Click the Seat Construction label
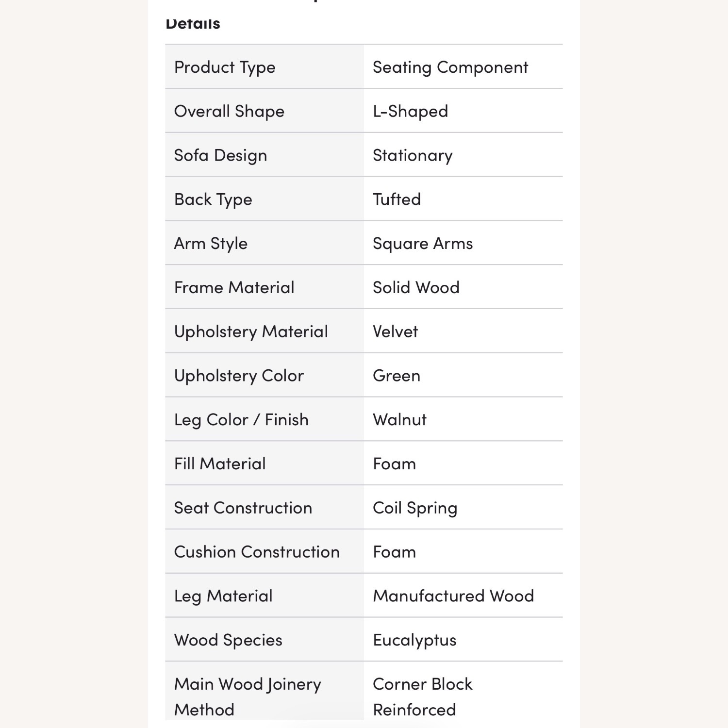 click(x=243, y=508)
